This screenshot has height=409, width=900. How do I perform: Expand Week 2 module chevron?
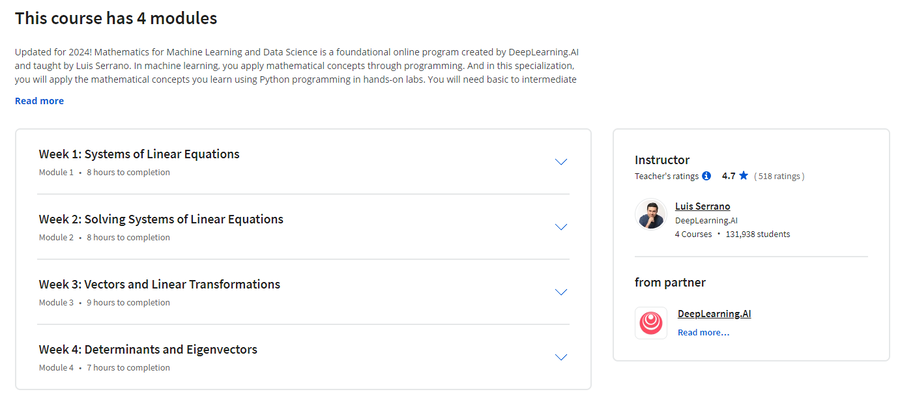click(561, 227)
